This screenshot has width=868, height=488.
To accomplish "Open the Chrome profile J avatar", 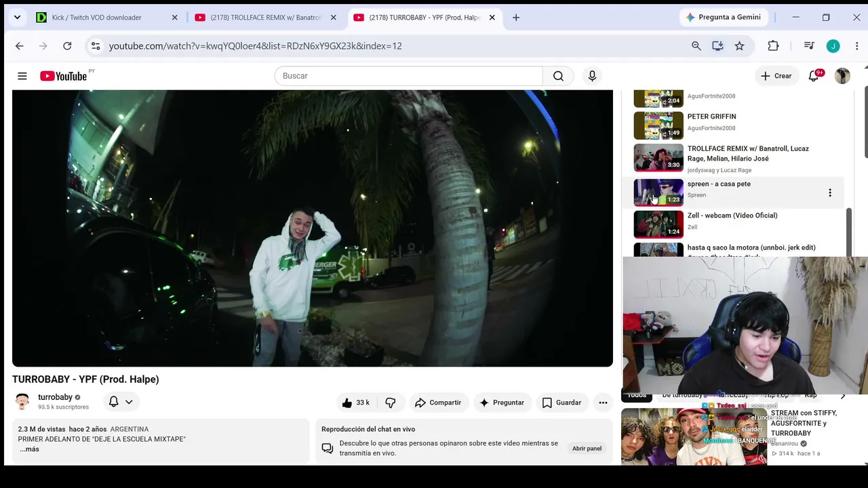I will [x=833, y=46].
